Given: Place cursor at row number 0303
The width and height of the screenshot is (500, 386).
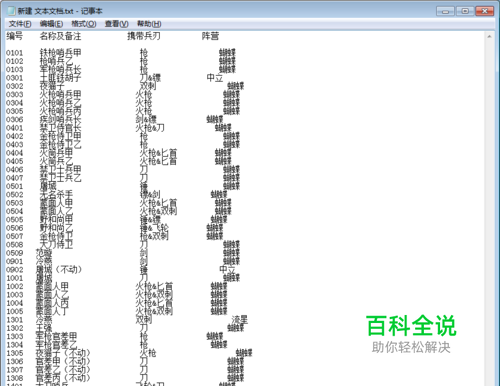Looking at the screenshot, I should [15, 94].
